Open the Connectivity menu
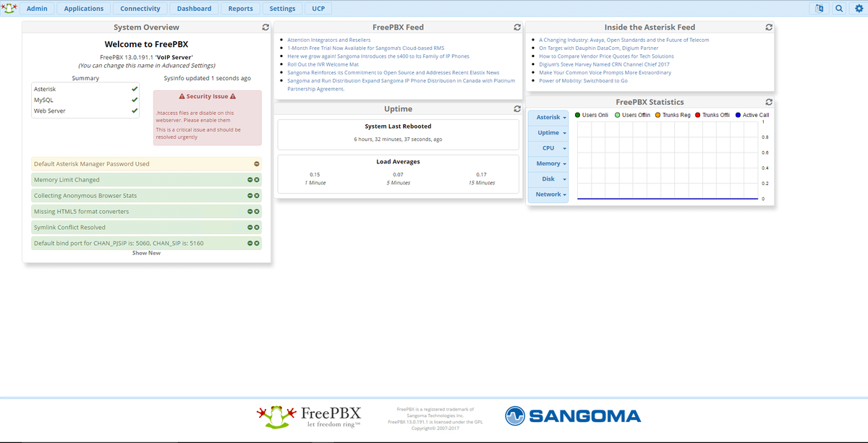 click(x=140, y=9)
